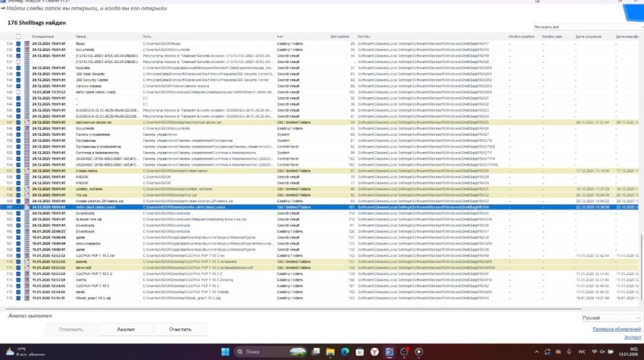Open the Проверка обновлений link
644x360 pixels.
pyautogui.click(x=616, y=329)
